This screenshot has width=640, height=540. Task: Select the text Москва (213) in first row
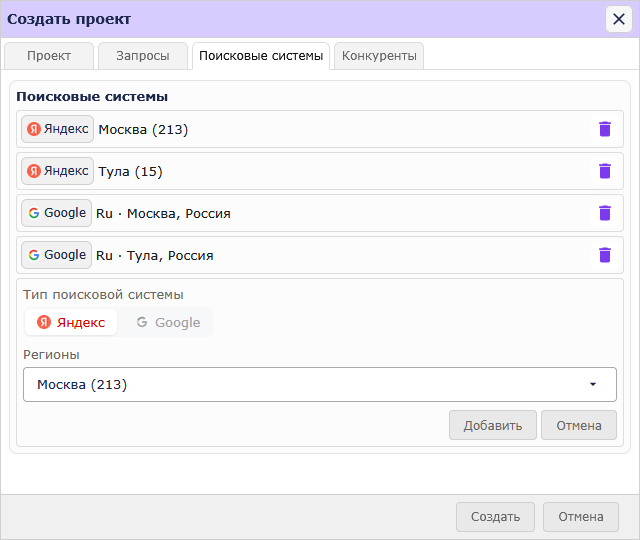[143, 130]
